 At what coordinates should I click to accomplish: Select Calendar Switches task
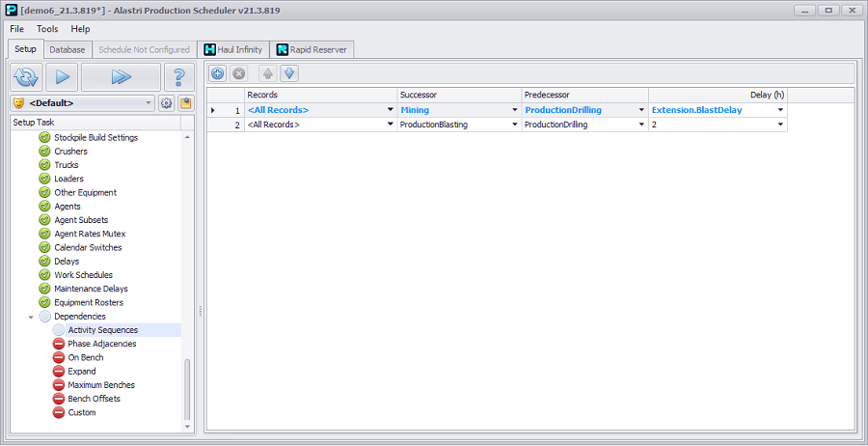pos(88,248)
